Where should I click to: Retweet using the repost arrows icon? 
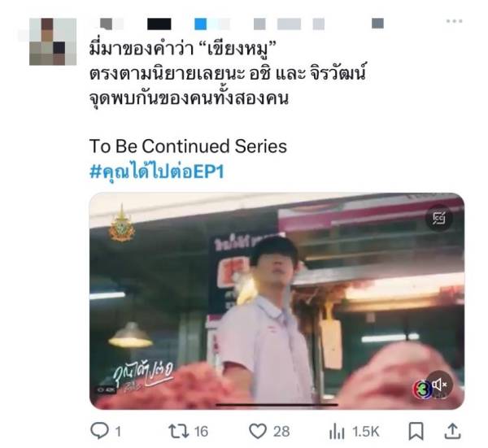[x=178, y=431]
